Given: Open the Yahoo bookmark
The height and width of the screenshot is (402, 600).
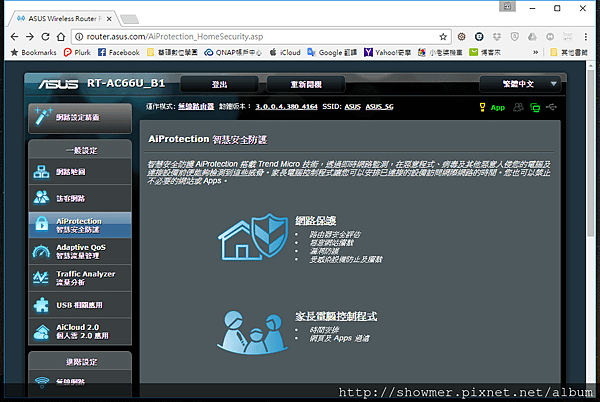Looking at the screenshot, I should [x=387, y=52].
